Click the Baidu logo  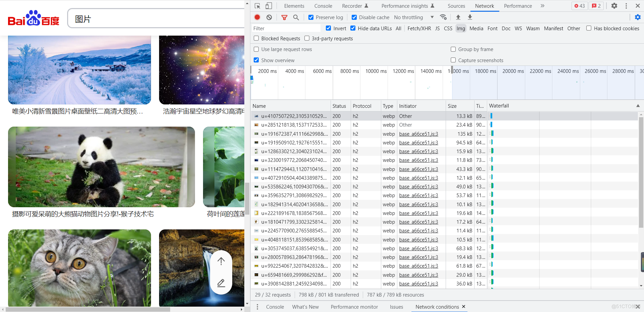pos(34,18)
